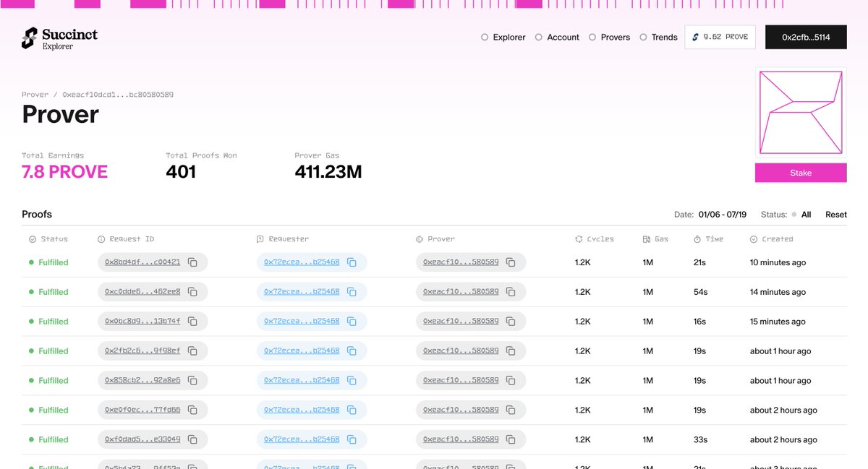Screen dimensions: 868x469
Task: Copy prover address in 15 minutes ago row
Action: [x=511, y=322]
